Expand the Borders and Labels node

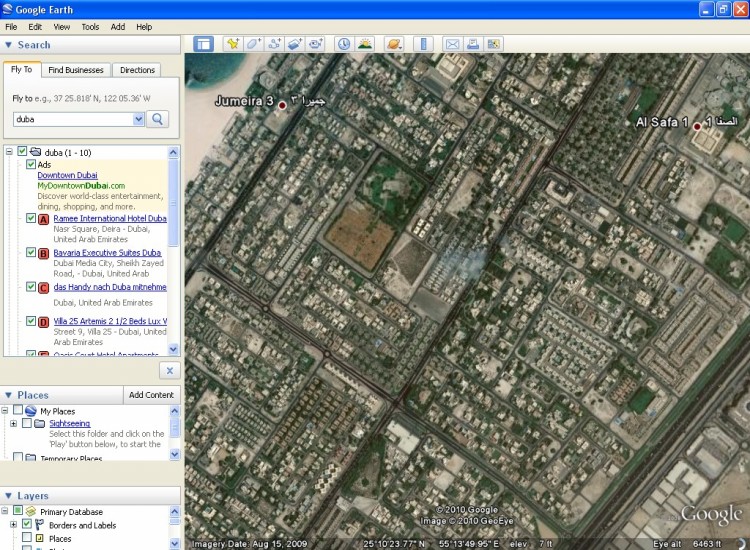13,525
